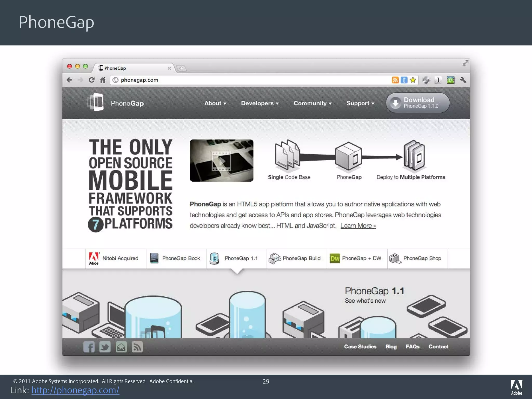Click the gear extension icon in toolbar
Screen dimensions: 532x399
point(426,80)
